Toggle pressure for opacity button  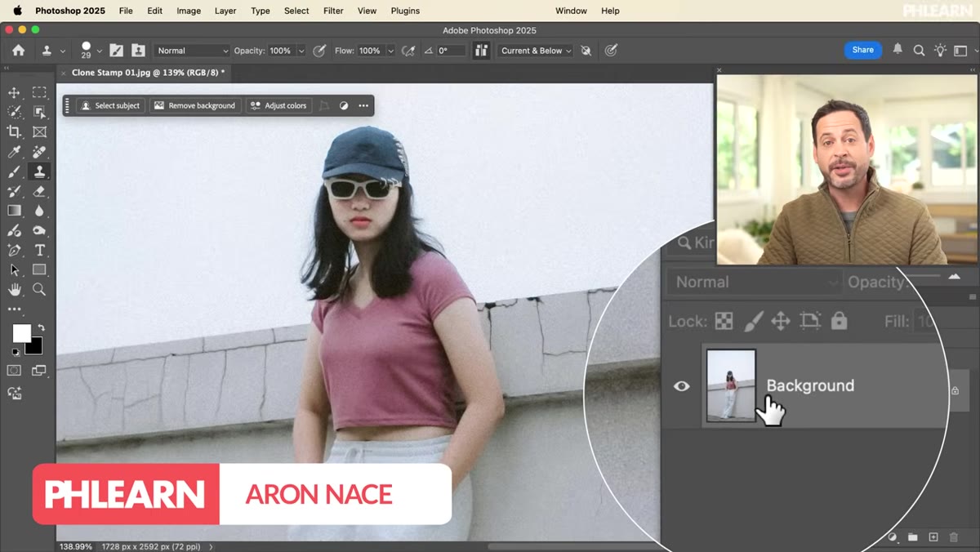click(x=320, y=51)
